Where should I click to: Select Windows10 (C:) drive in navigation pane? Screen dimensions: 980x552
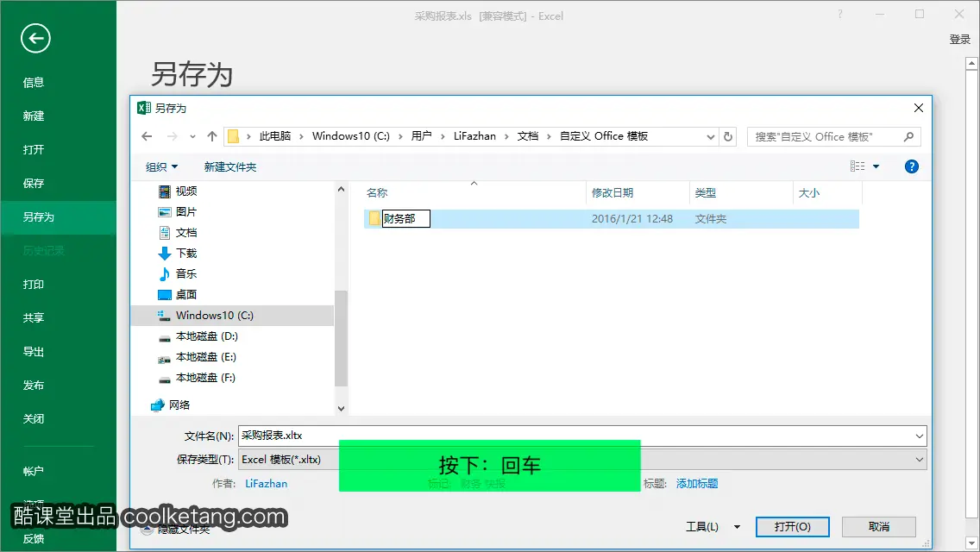(x=233, y=315)
